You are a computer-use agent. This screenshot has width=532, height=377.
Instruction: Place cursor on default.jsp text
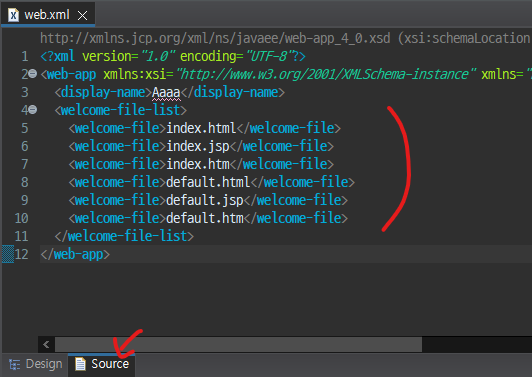point(205,200)
